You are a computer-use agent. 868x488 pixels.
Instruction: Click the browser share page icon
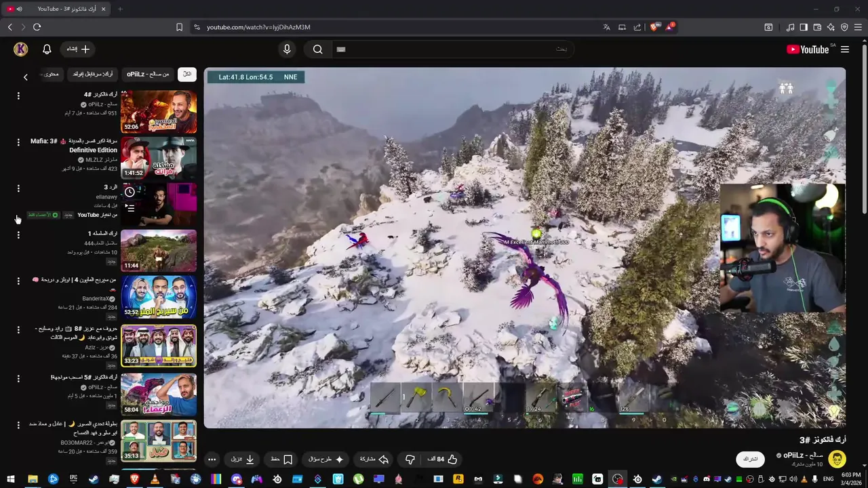tap(637, 27)
